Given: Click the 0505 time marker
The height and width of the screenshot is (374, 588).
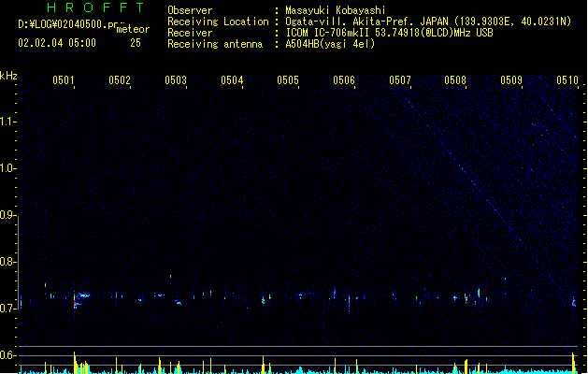Looking at the screenshot, I should click(x=288, y=80).
